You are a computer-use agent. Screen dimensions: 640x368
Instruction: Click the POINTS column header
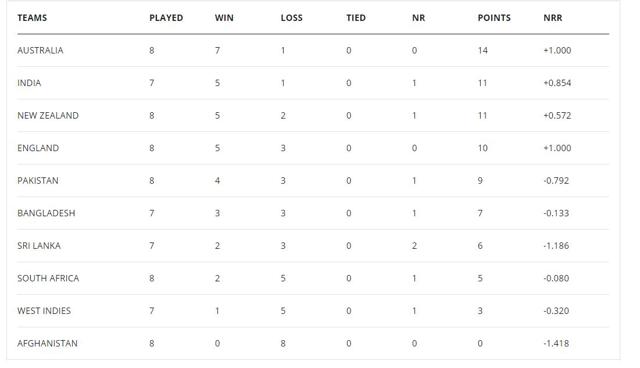494,18
